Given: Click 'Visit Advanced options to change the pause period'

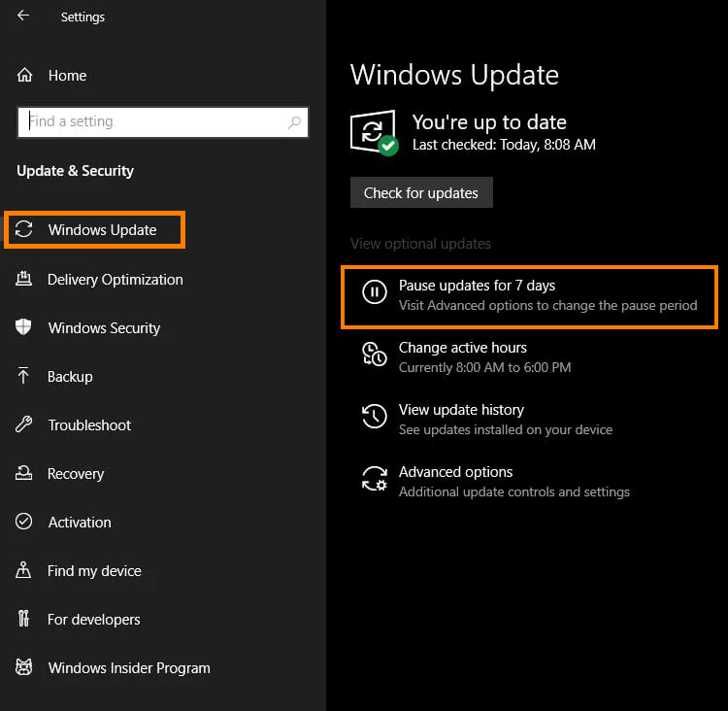Looking at the screenshot, I should [x=547, y=305].
